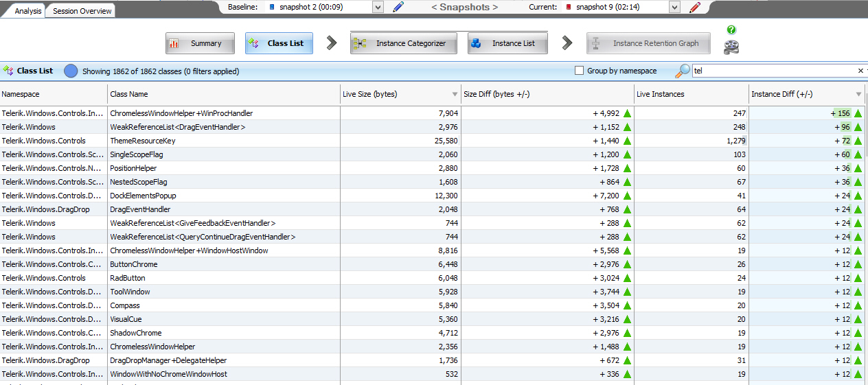
Task: Select the ThemeResourceKey class row
Action: coord(143,141)
